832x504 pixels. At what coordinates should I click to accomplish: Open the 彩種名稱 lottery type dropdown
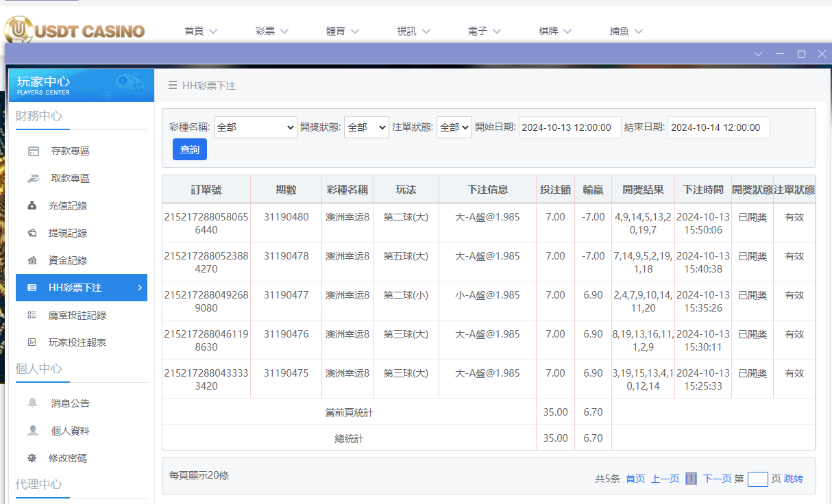coord(255,127)
